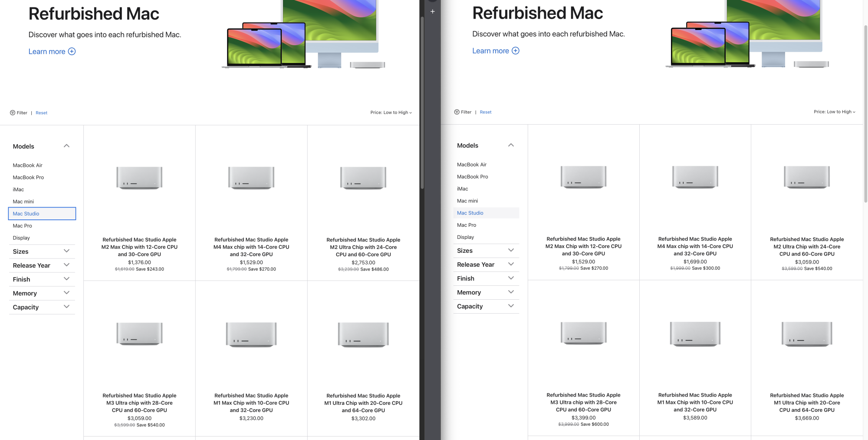Click the right window's vertical scrollbar

[x=865, y=114]
